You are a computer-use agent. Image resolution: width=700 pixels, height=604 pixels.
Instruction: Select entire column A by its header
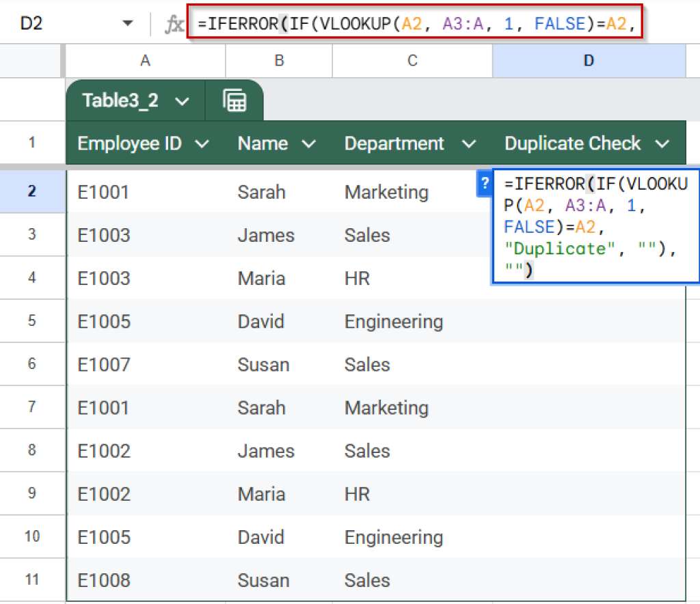(144, 61)
